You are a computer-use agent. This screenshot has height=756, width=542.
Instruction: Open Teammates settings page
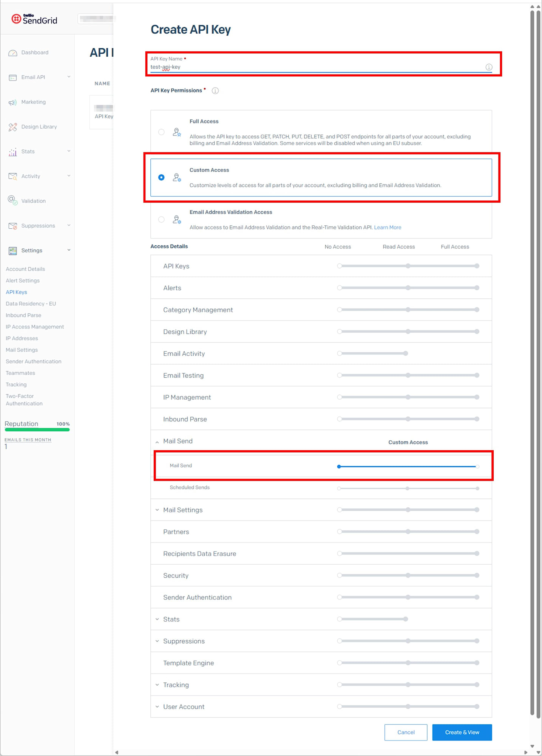(20, 373)
